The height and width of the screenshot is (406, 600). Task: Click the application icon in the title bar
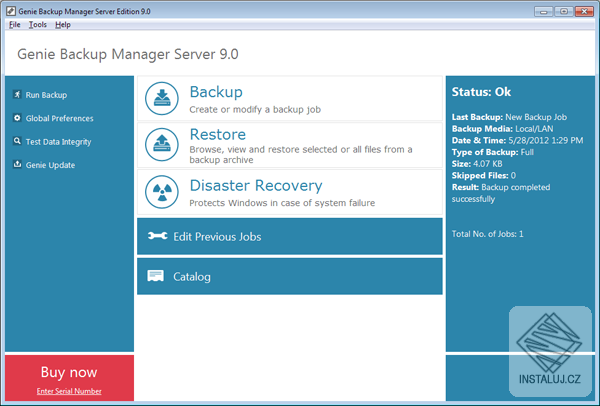[10, 9]
